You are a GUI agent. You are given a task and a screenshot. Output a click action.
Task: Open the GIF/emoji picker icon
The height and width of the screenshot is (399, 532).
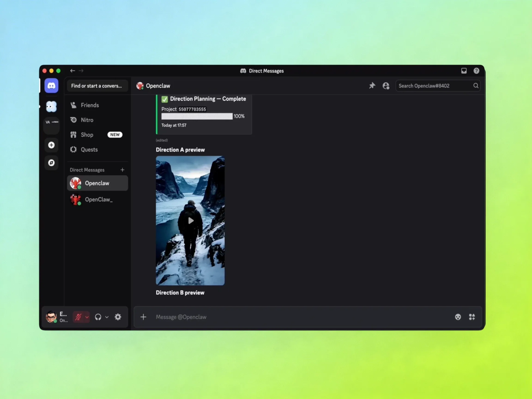coord(458,317)
